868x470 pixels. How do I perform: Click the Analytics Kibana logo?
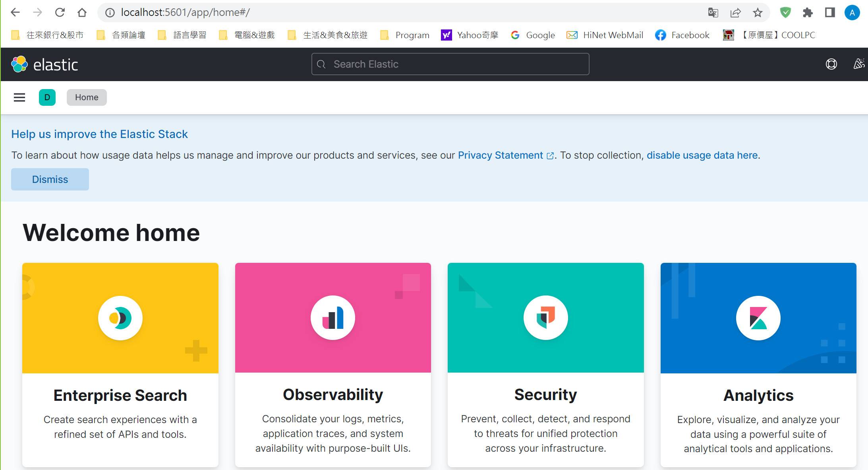(758, 318)
